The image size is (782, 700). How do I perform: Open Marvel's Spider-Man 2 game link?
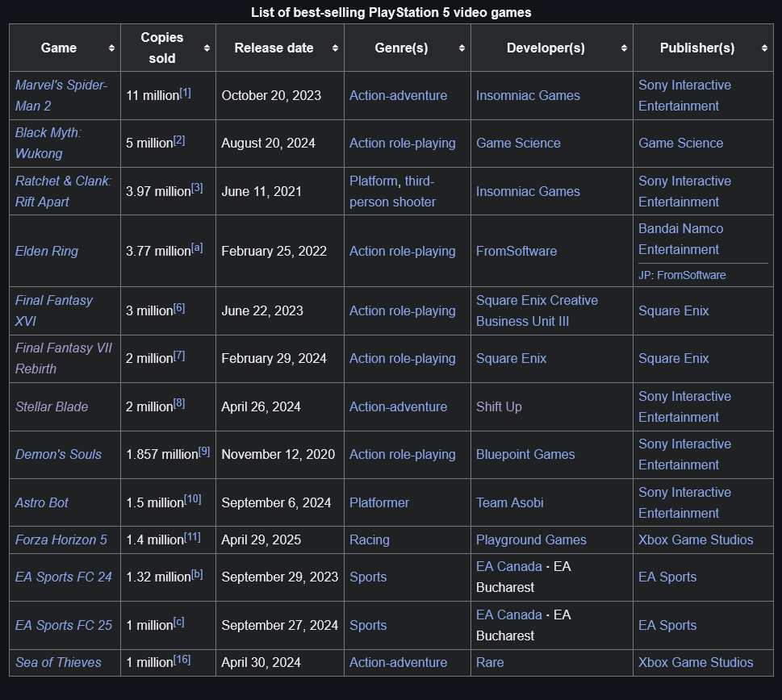point(61,95)
